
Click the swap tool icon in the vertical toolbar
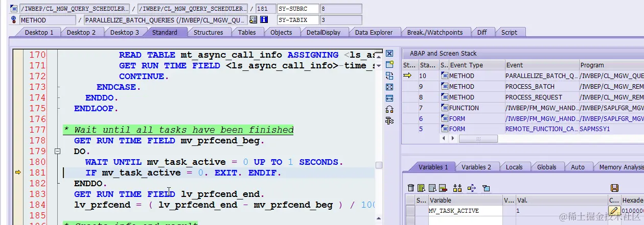click(389, 76)
